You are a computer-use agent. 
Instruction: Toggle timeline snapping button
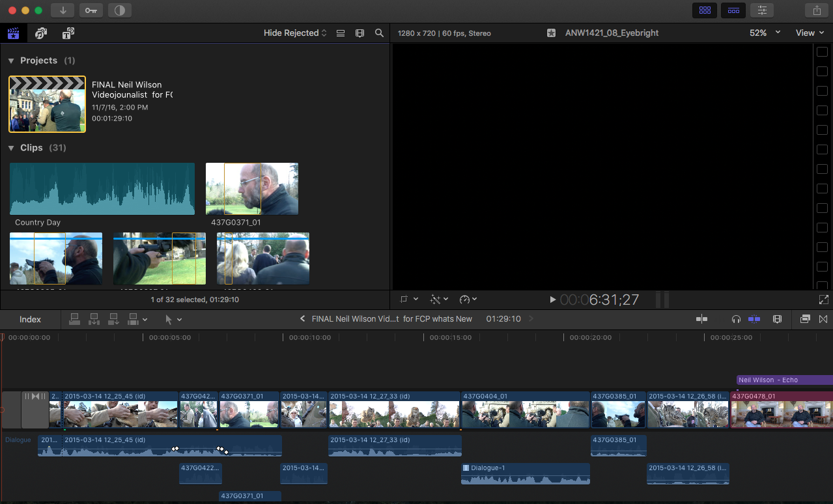[x=754, y=319]
